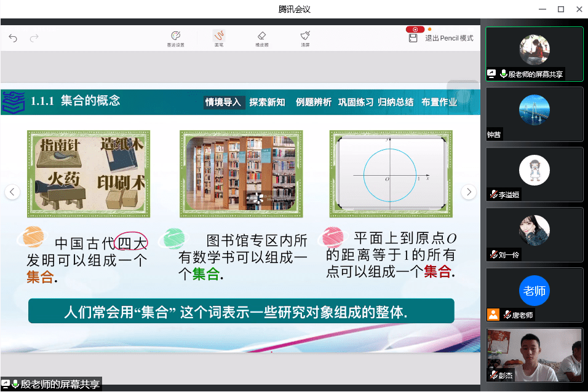588x392 pixels.
Task: Select the eraser tool (橡皮擦)
Action: [261, 36]
